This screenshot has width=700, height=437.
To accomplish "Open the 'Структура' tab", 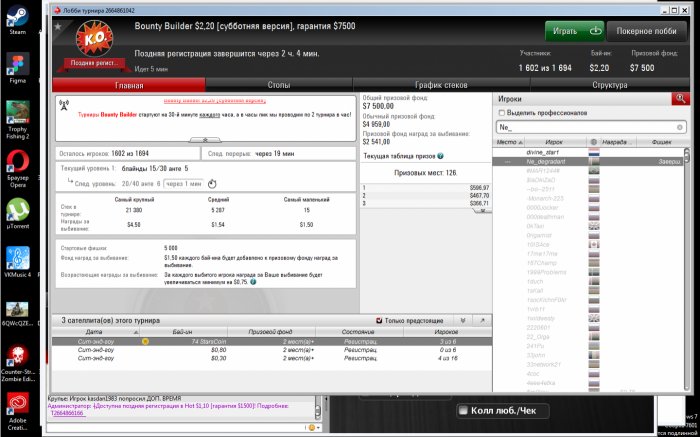I will coord(610,85).
